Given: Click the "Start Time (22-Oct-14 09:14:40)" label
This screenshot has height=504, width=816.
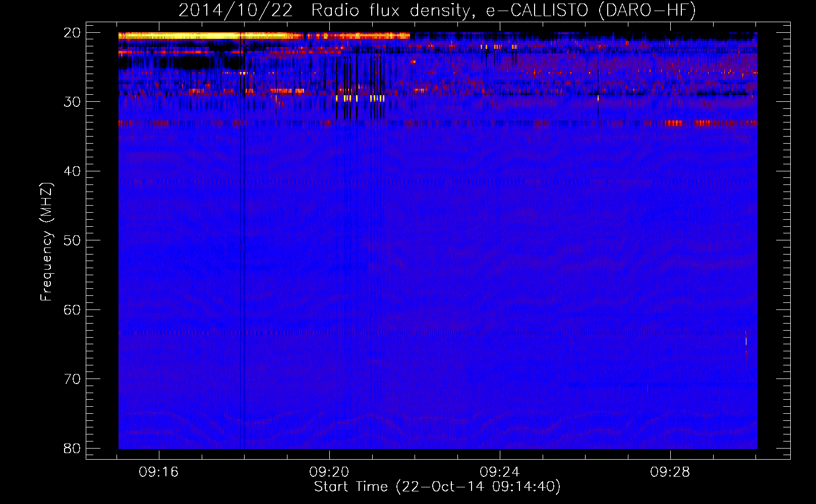Looking at the screenshot, I should (x=437, y=487).
